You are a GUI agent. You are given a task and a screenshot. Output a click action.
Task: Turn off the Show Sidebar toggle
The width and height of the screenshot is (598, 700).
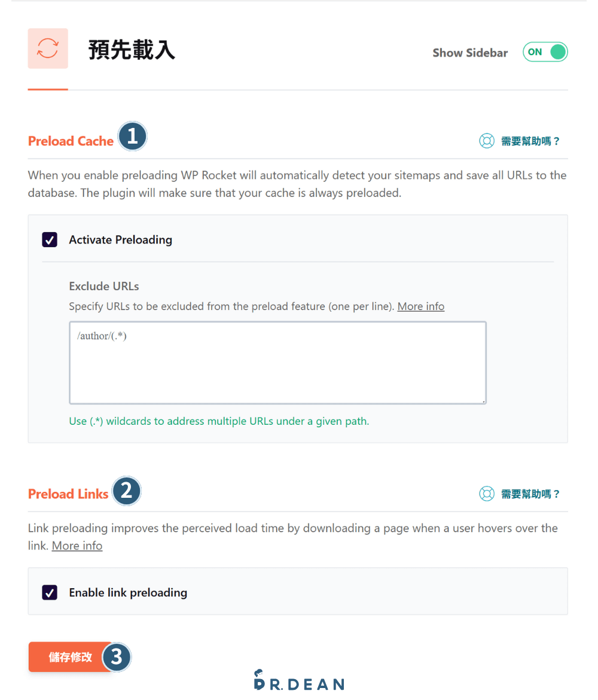(x=545, y=52)
